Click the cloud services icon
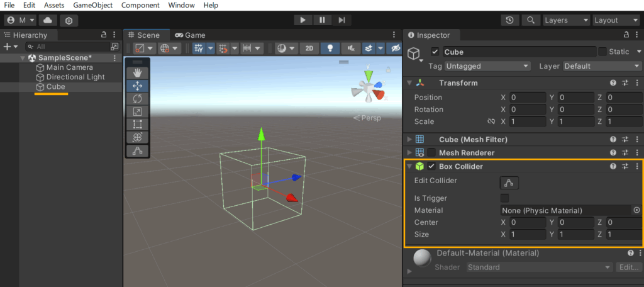The width and height of the screenshot is (644, 287). pyautogui.click(x=48, y=20)
